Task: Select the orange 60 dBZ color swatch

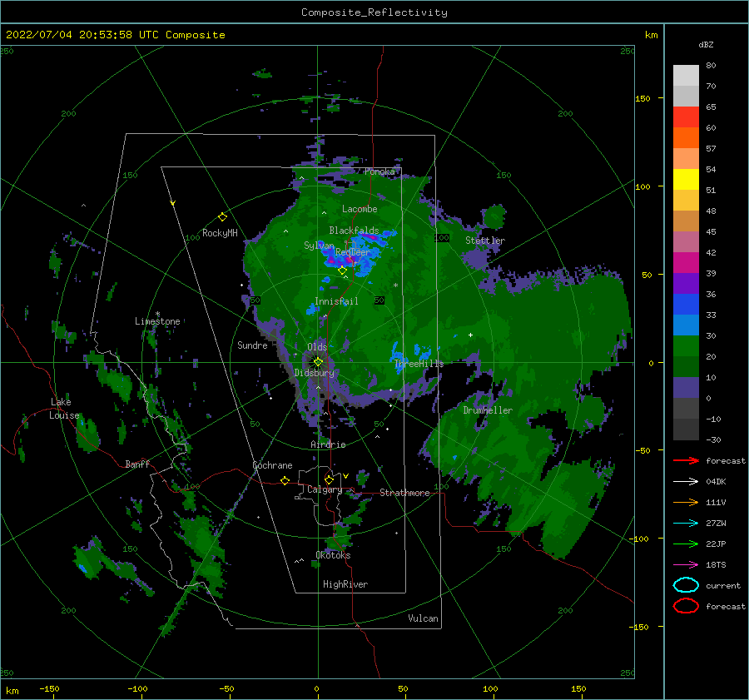Action: (686, 137)
